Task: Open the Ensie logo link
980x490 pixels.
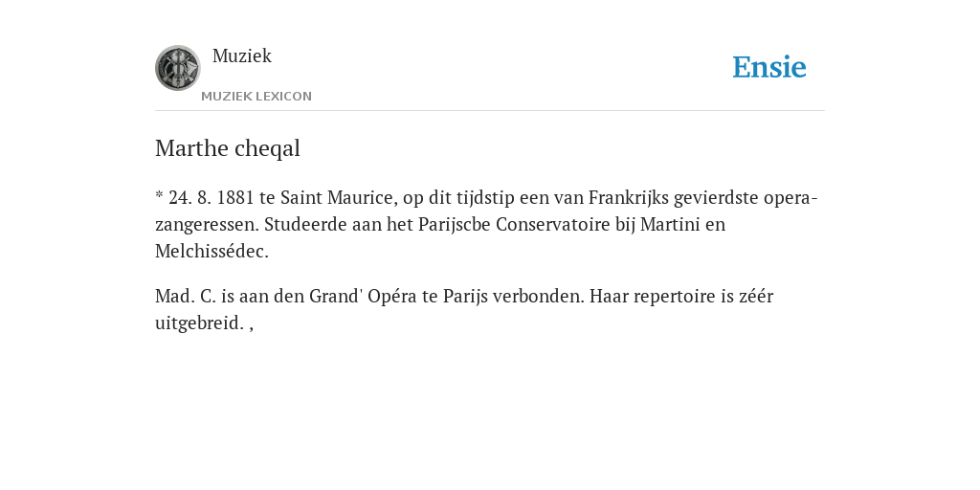Action: [769, 67]
